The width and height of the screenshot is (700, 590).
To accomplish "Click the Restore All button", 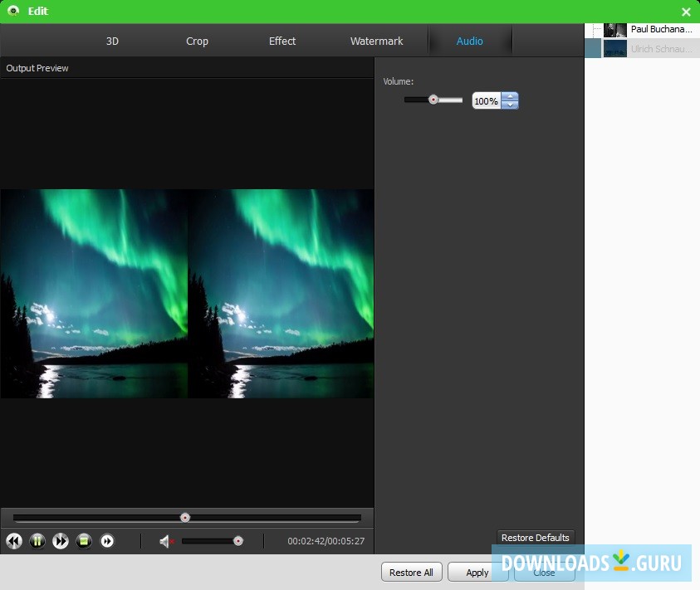I will 411,573.
